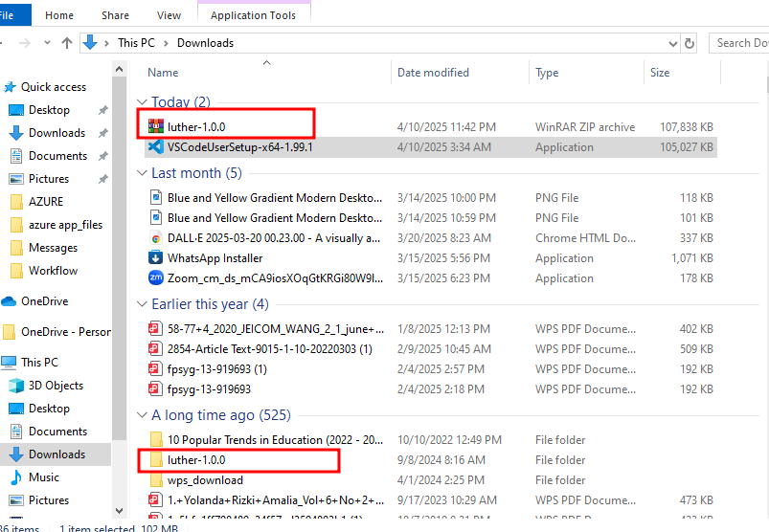
Task: Click the folder icon of luther-1.0.0 folder
Action: pyautogui.click(x=156, y=459)
